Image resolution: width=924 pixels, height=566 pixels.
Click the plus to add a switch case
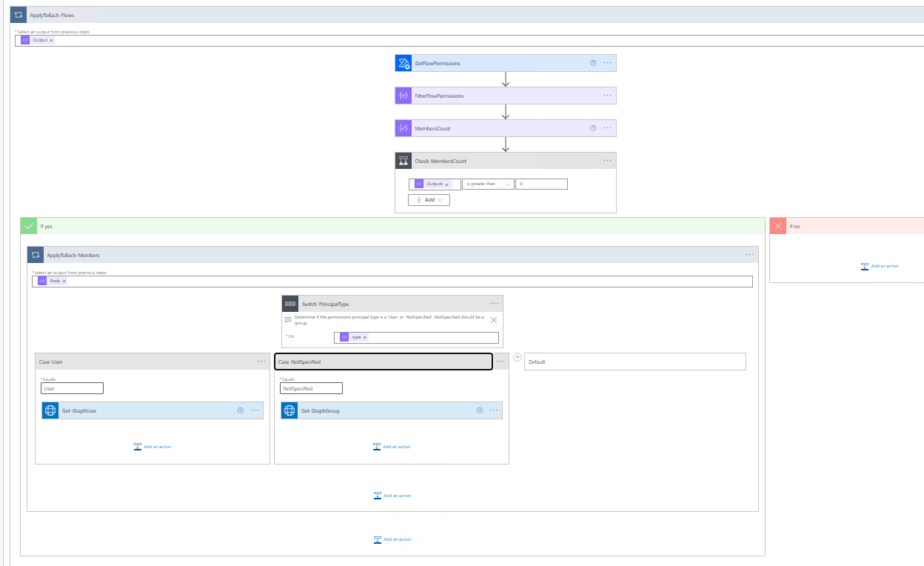[x=516, y=356]
